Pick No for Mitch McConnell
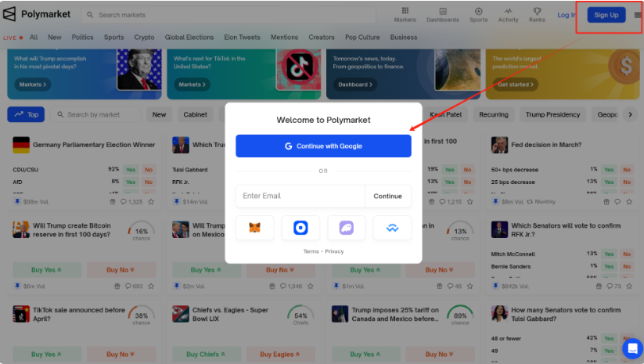This screenshot has width=644, height=364. tap(627, 254)
